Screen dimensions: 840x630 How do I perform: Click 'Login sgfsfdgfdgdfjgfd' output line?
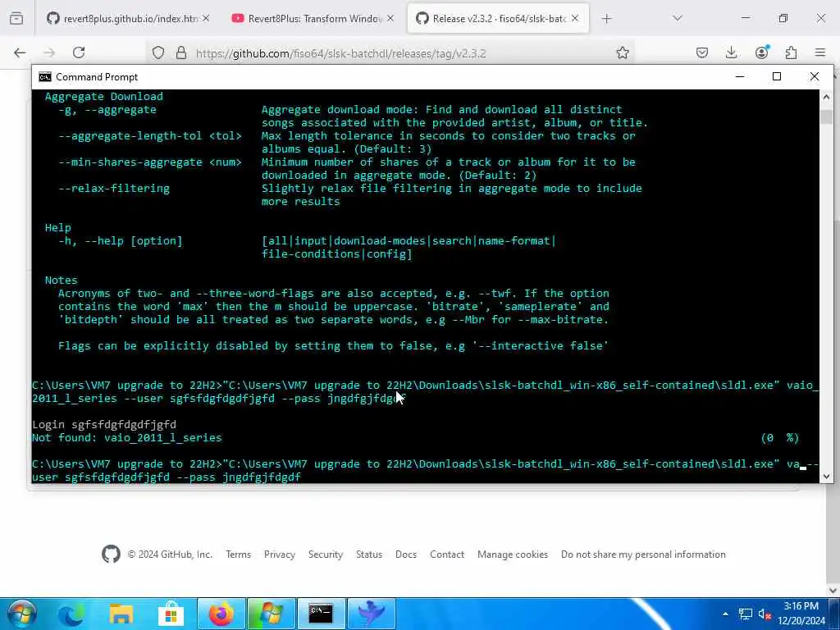[x=104, y=425]
